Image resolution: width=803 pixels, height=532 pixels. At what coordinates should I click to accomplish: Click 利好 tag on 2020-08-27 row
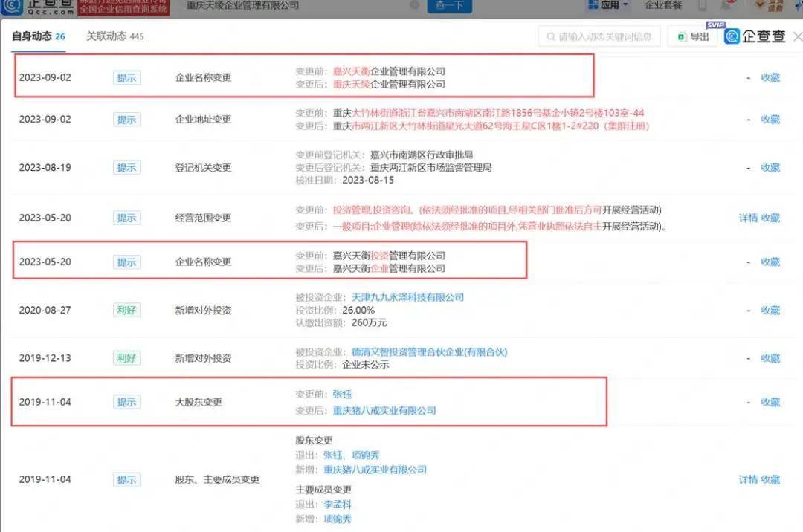pos(126,310)
